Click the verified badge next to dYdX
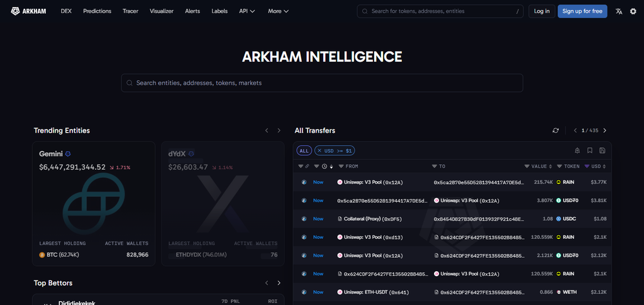Image resolution: width=644 pixels, height=305 pixels. click(x=191, y=154)
